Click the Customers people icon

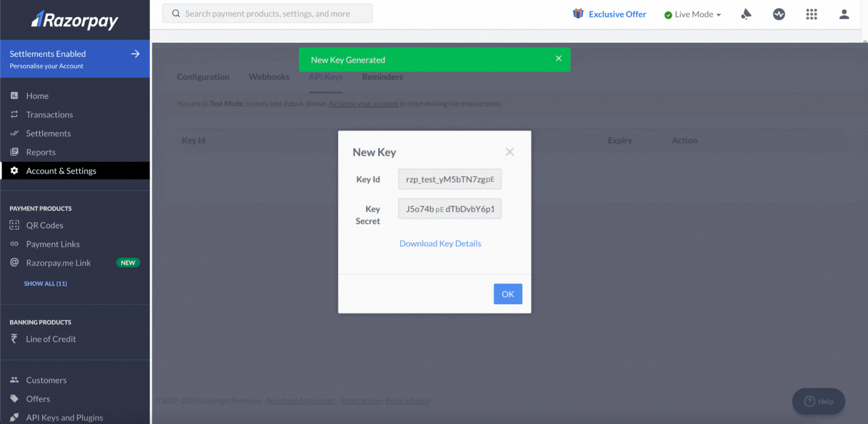[x=14, y=380]
